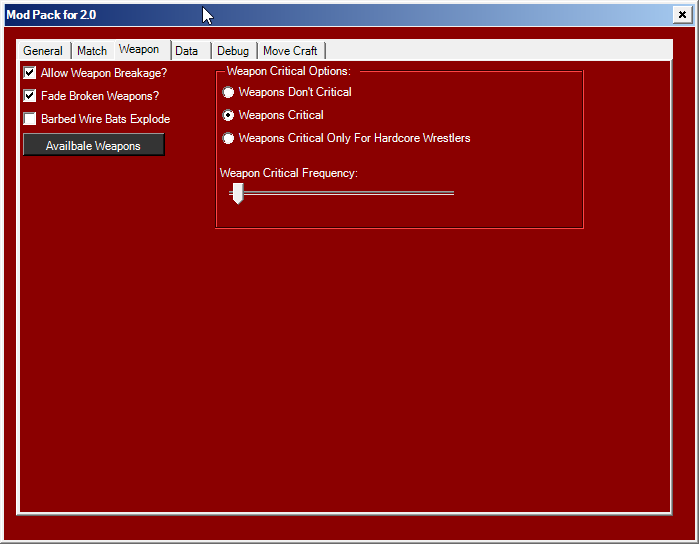Switch to Move Craft tab
The height and width of the screenshot is (544, 699).
click(290, 51)
